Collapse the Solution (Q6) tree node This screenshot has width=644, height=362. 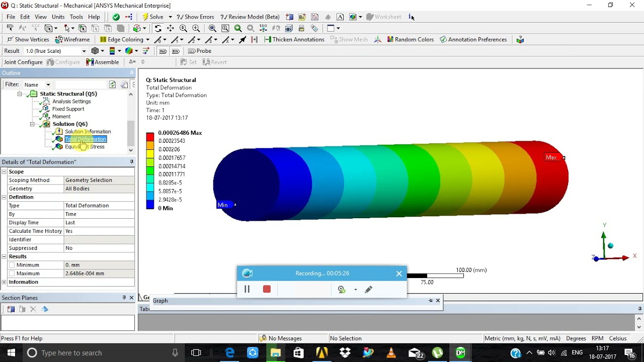click(x=32, y=124)
